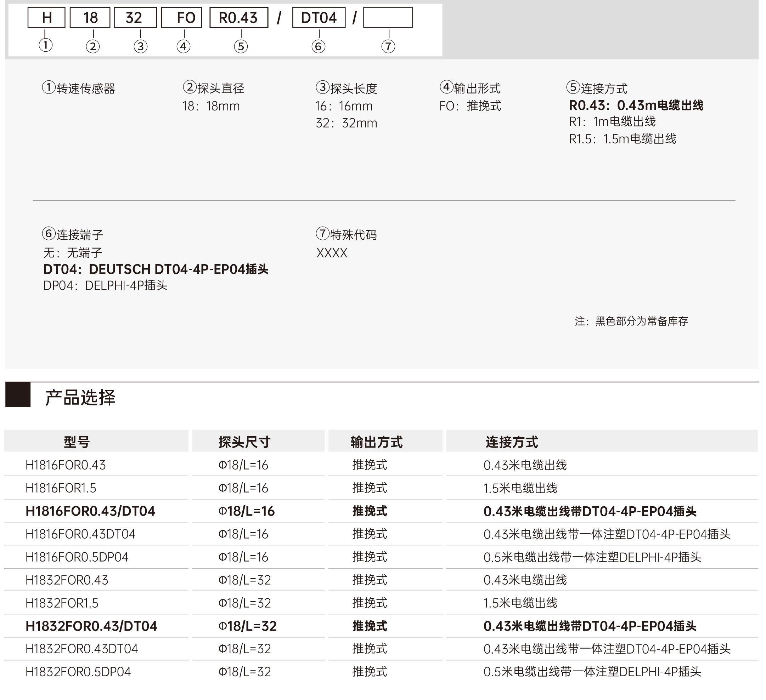Click the 'DP04：DELPHI-4P插头' option

click(x=105, y=286)
